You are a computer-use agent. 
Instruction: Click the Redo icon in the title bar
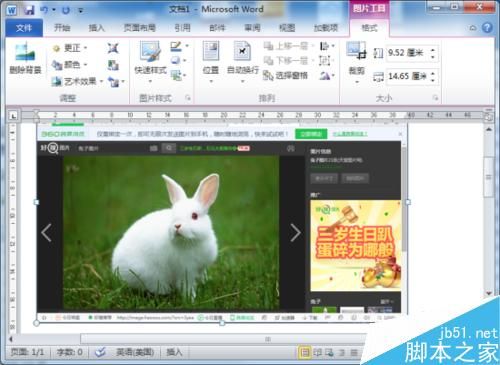[66, 10]
